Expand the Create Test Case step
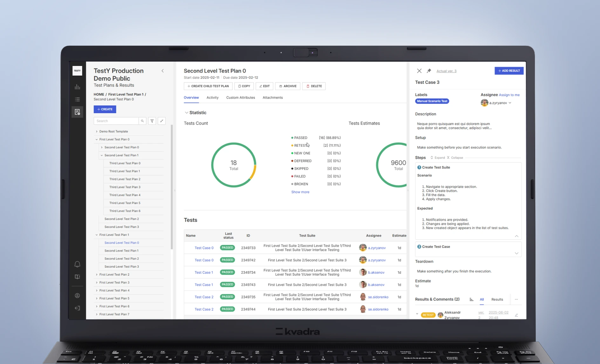The image size is (600, 364). pos(516,253)
